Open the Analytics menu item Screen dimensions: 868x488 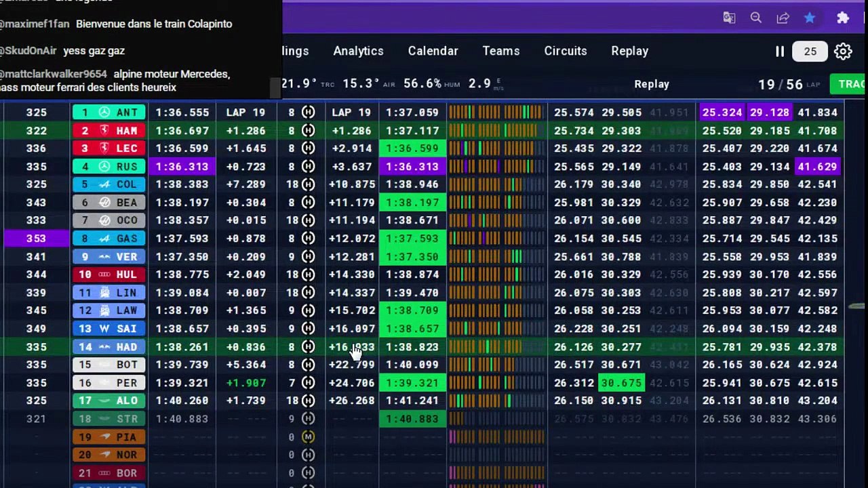click(358, 51)
